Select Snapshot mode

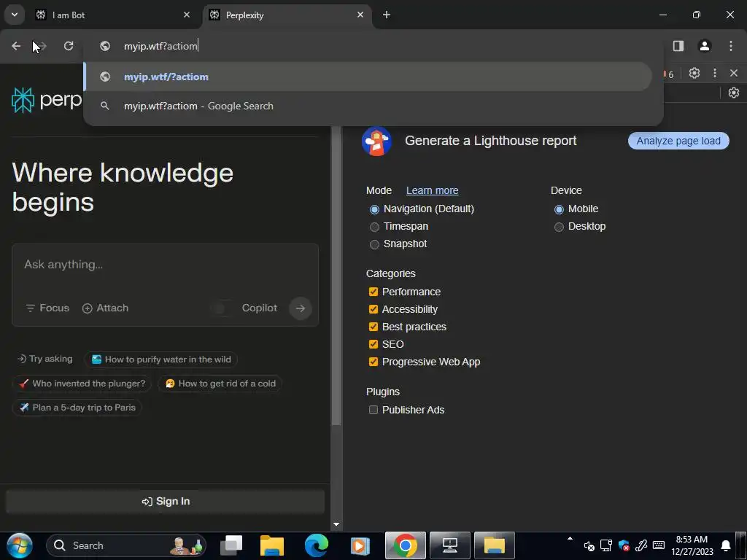(x=374, y=244)
